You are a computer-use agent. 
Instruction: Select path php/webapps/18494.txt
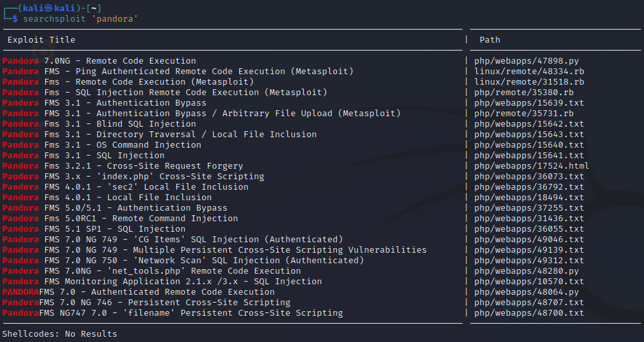click(529, 198)
